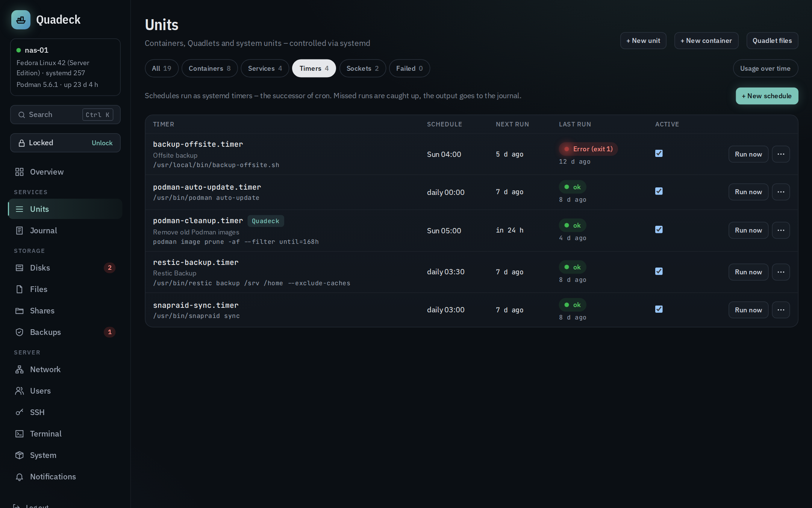Open Usage over time view
Screen dimensions: 812x508
point(765,68)
